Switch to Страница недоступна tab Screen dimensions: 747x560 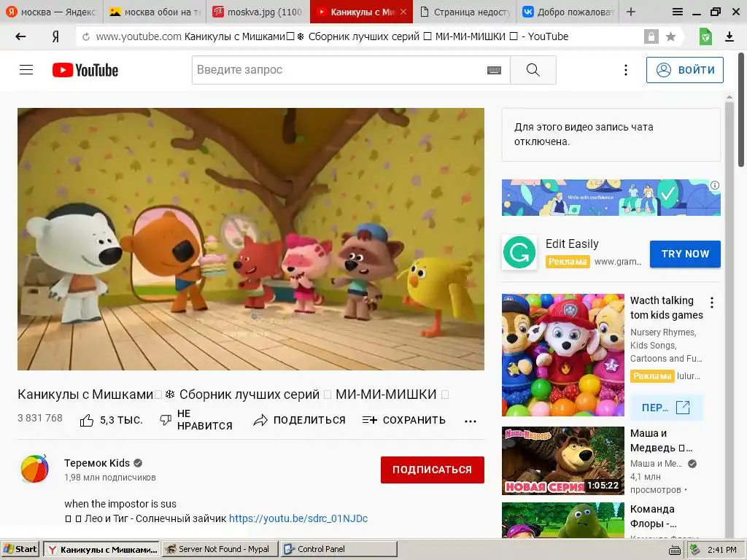tap(465, 12)
